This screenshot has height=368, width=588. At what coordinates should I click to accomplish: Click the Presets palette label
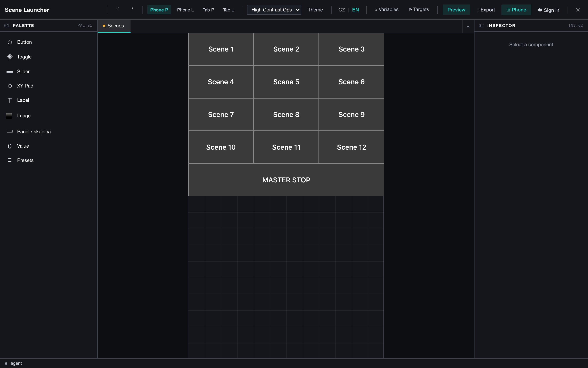25,160
